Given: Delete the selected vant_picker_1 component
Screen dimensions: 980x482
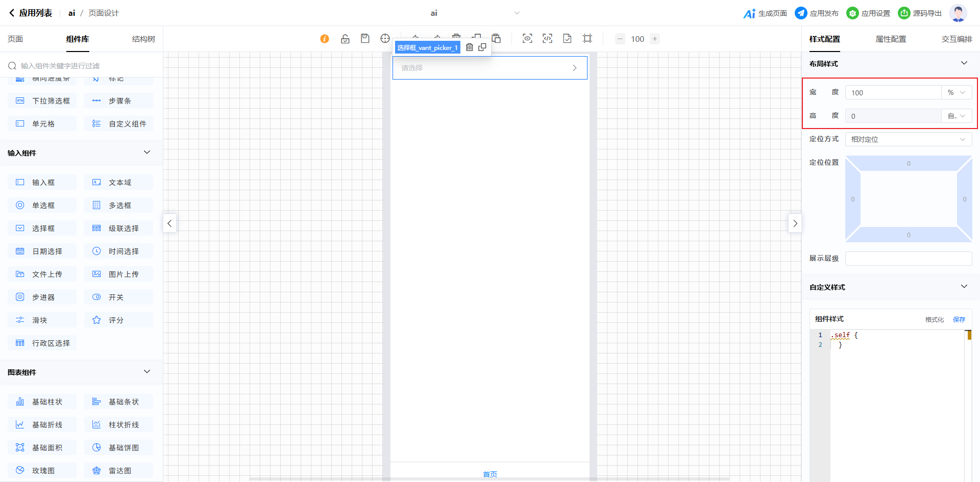Looking at the screenshot, I should tap(470, 47).
